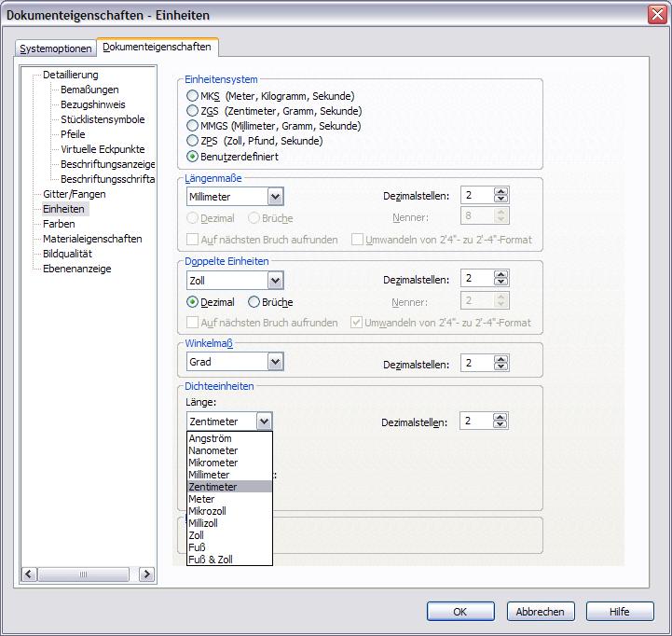Select MMGS Millimeter unit system
Screen dimensions: 672x636
tap(193, 126)
